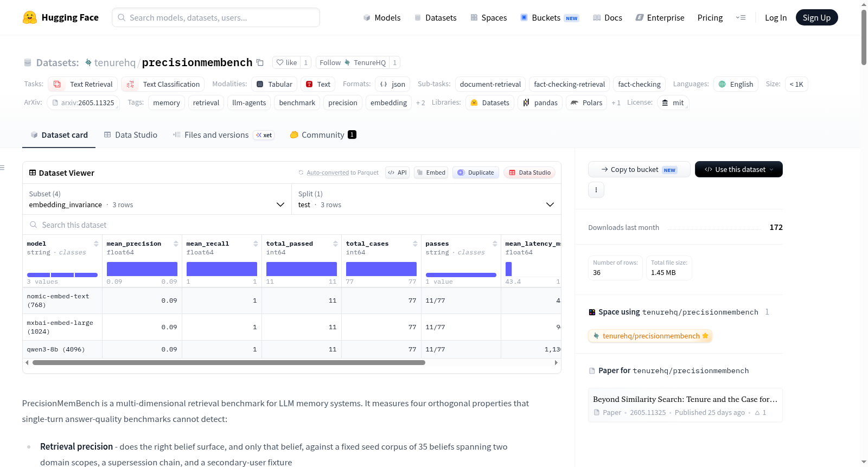Click the horizontal table scrollbar thumb
Image resolution: width=868 pixels, height=467 pixels.
coord(228,362)
